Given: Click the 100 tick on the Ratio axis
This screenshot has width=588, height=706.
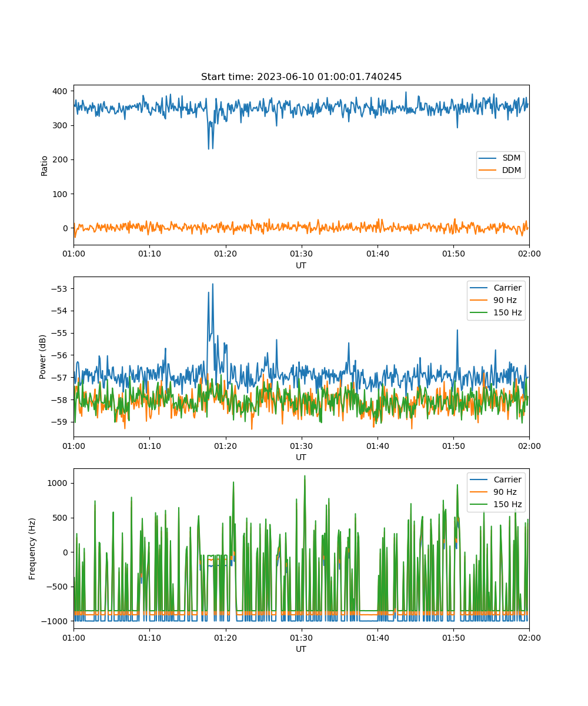Looking at the screenshot, I should coord(61,194).
